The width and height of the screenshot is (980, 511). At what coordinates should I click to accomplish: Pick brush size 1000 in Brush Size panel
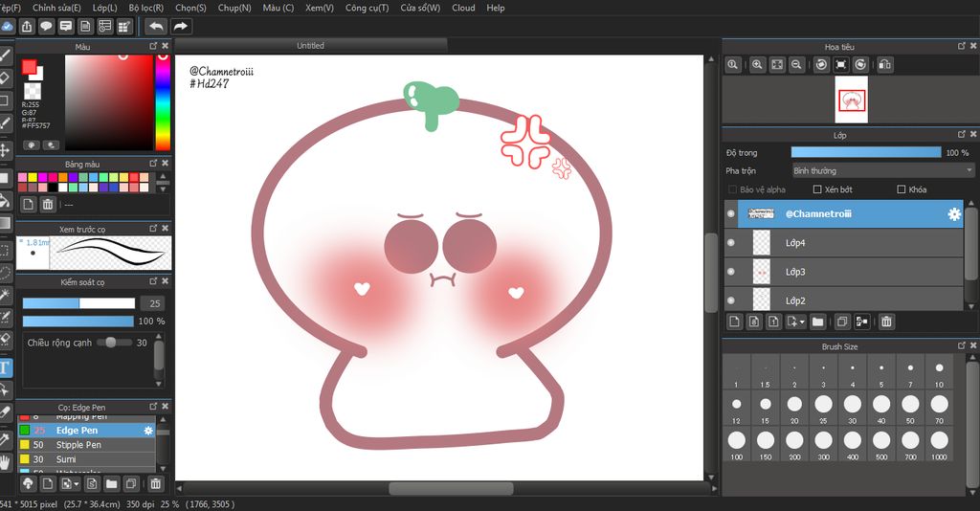tap(939, 445)
